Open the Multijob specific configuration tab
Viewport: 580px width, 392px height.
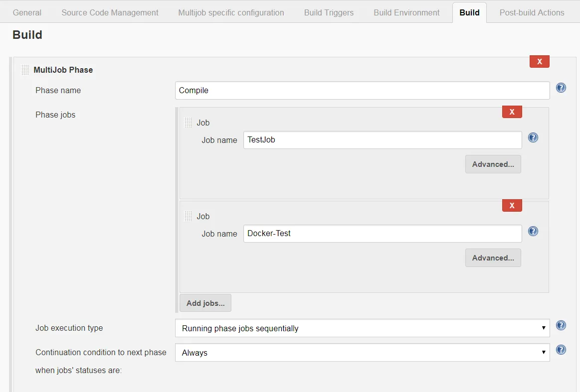(x=231, y=12)
